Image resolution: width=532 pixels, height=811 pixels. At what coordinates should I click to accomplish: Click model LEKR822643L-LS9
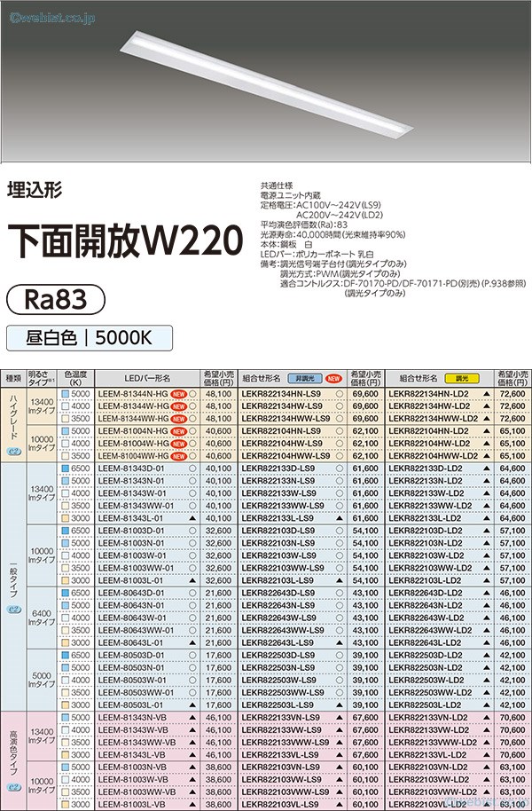point(278,643)
